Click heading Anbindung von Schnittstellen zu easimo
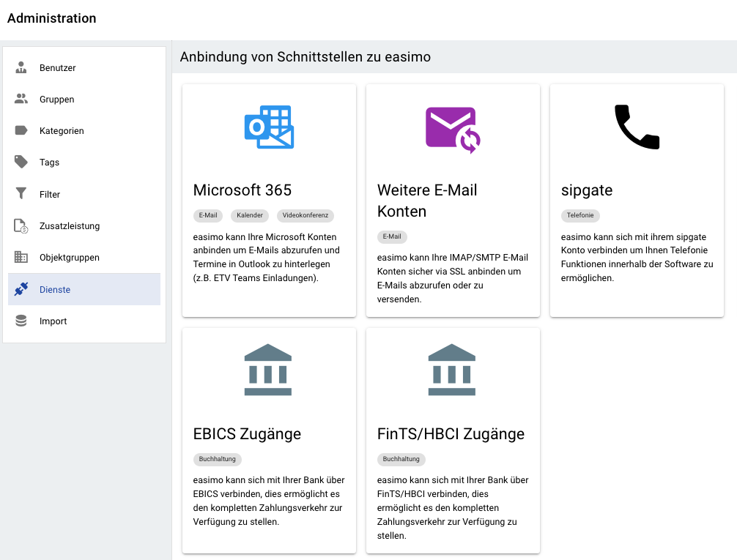Viewport: 737px width, 560px height. [x=305, y=57]
